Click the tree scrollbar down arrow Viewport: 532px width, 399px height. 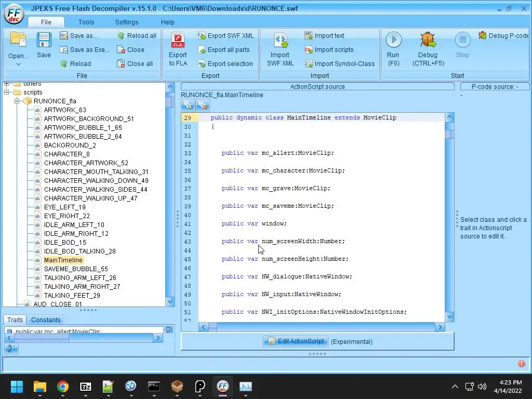click(170, 301)
